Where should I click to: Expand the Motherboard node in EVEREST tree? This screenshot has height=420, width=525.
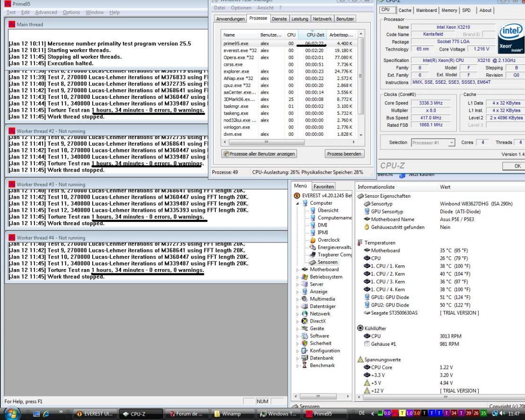[x=297, y=270]
